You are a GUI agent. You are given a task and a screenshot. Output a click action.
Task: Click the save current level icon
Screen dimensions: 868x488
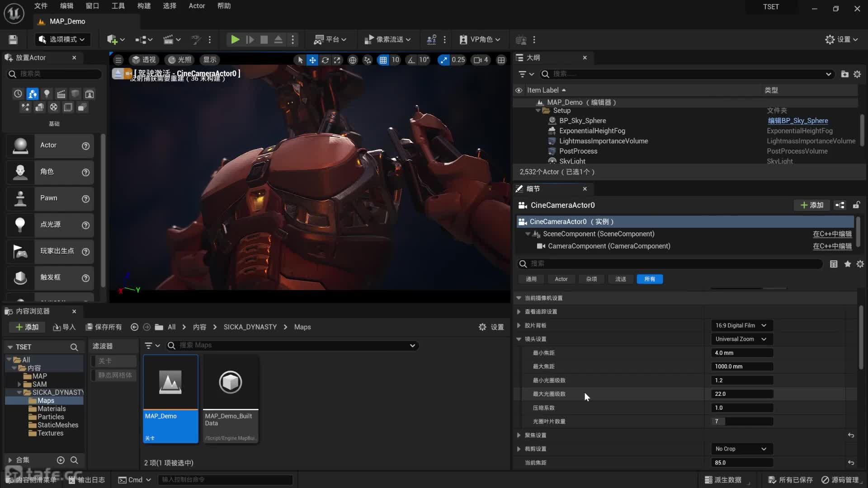point(13,40)
